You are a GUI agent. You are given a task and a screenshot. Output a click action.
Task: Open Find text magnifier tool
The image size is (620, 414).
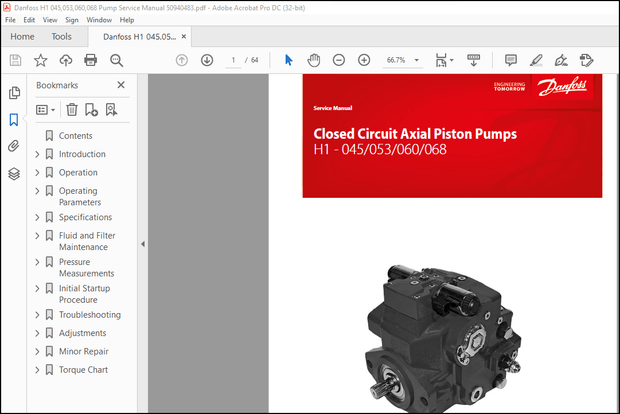[116, 60]
